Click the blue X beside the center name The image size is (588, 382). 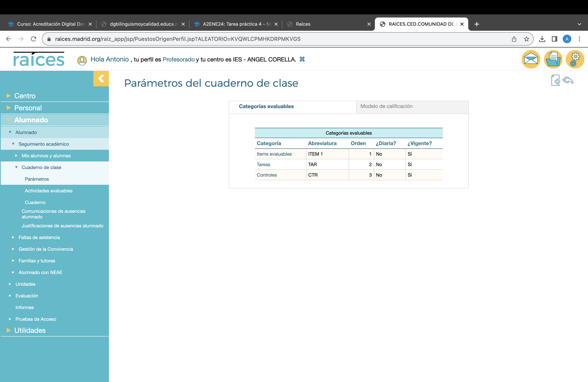(x=302, y=59)
